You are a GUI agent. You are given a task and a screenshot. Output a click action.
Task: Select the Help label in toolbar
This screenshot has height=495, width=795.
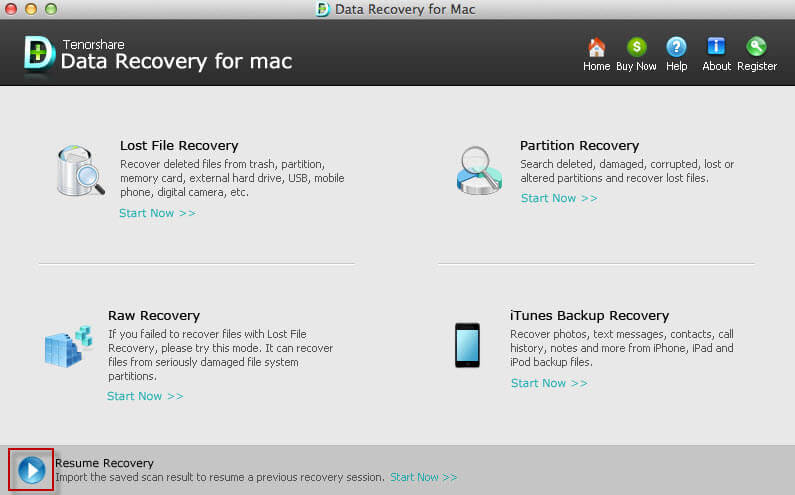676,66
